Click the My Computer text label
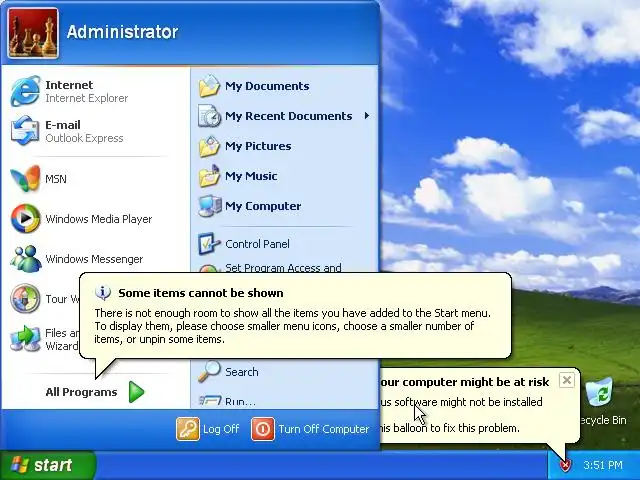Viewport: 640px width, 480px height. (x=263, y=206)
